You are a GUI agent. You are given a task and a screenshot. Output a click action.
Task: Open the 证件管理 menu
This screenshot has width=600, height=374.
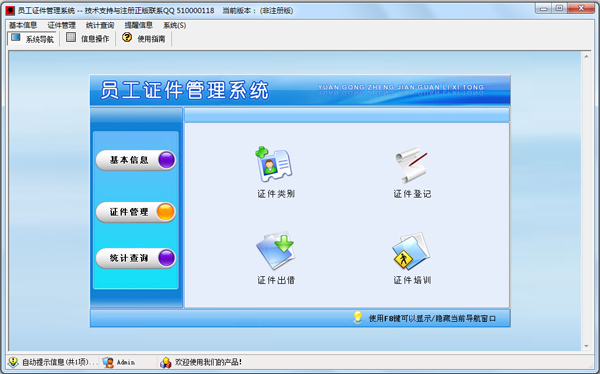tap(61, 25)
